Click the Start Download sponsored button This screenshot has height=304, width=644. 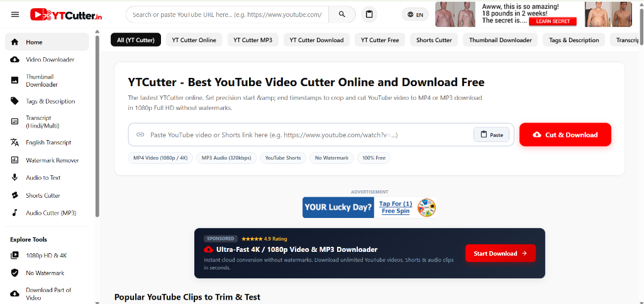[x=500, y=253]
